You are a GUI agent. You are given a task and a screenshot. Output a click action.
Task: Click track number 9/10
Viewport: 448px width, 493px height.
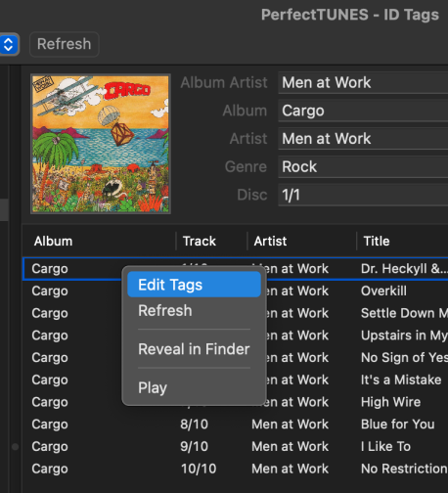pos(194,446)
